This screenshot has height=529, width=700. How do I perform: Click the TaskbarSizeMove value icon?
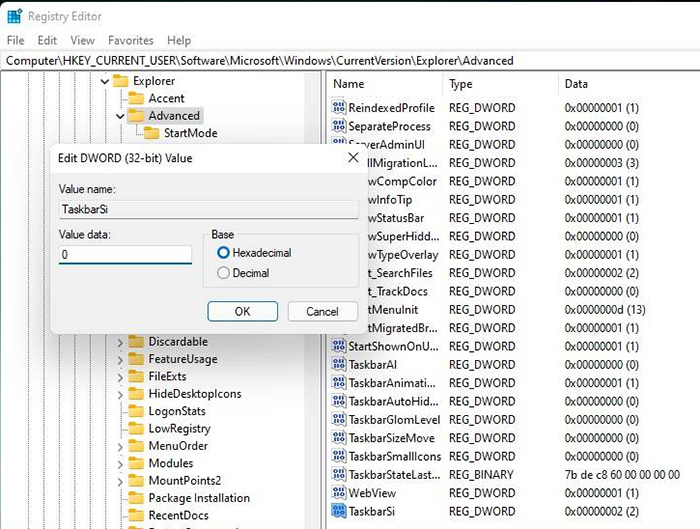[339, 437]
